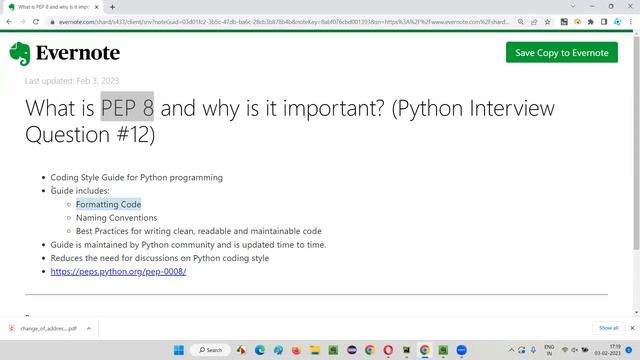Open Microsoft Edge from taskbar
Image resolution: width=640 pixels, height=360 pixels.
pyautogui.click(x=260, y=350)
